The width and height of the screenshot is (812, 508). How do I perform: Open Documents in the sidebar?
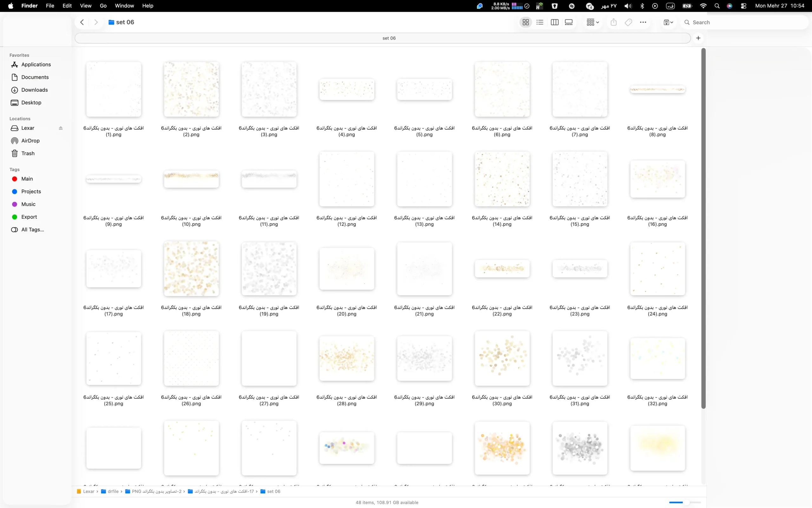coord(35,77)
